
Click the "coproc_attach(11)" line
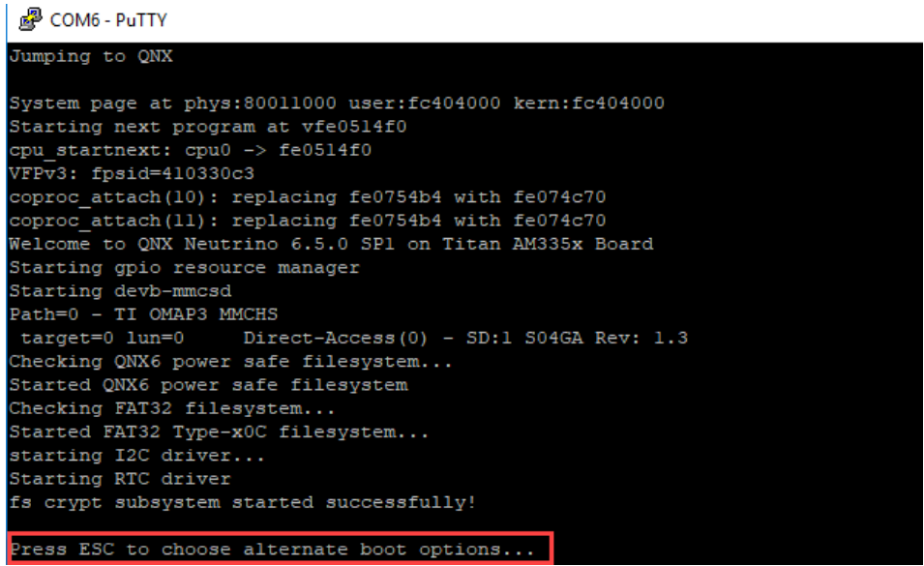(x=308, y=221)
